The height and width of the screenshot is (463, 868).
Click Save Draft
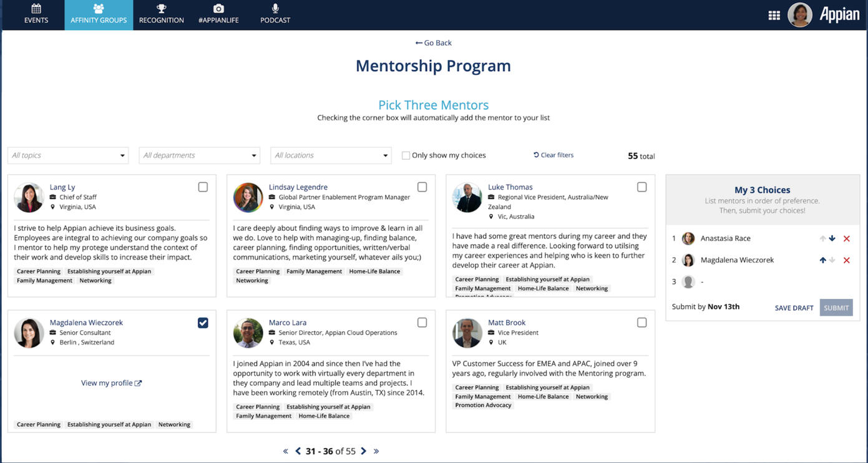[794, 308]
